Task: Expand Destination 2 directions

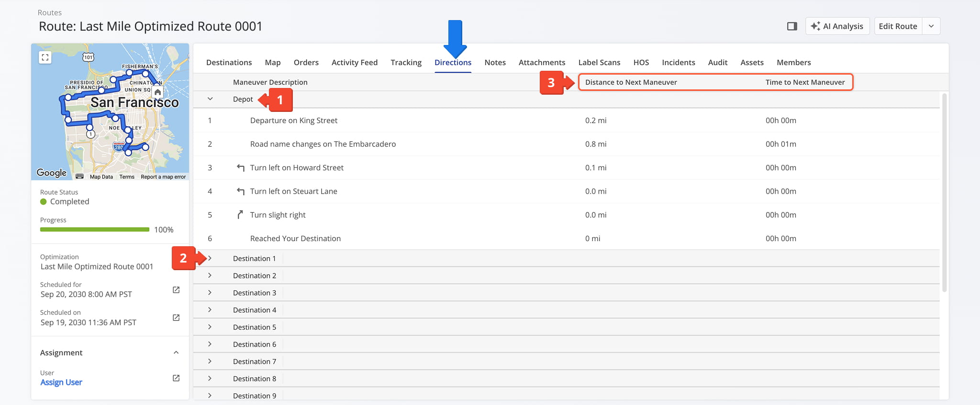Action: (x=210, y=275)
